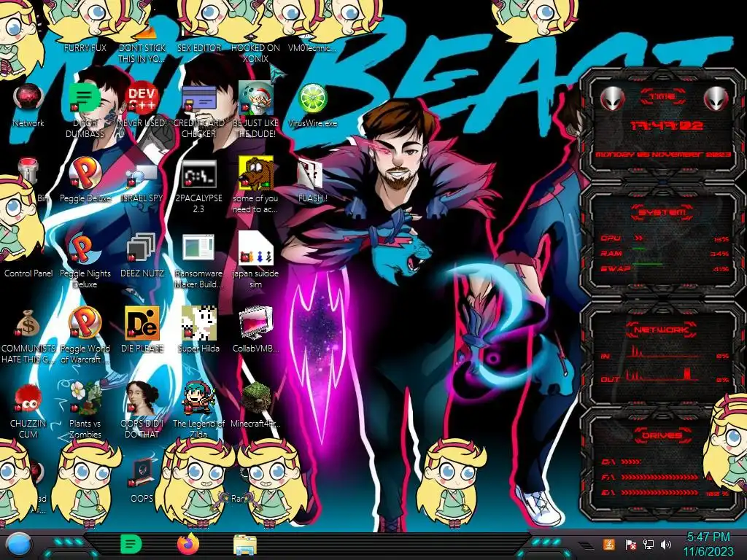Image resolution: width=747 pixels, height=560 pixels.
Task: Click the date line in the TIME widget
Action: tap(663, 155)
